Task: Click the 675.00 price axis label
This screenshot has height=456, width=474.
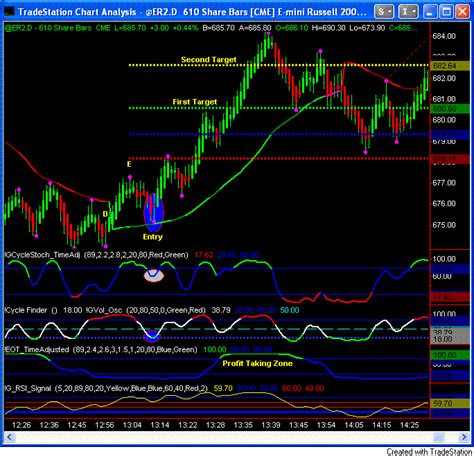Action: 444,225
